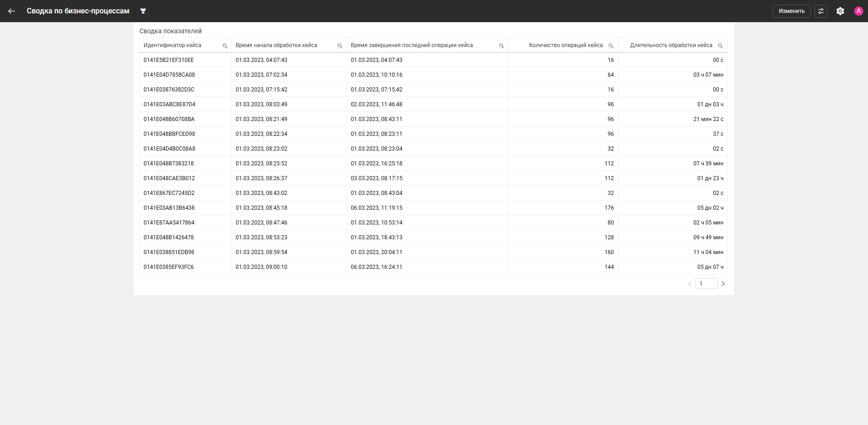Go to previous page arrow
868x425 pixels.
coord(690,284)
